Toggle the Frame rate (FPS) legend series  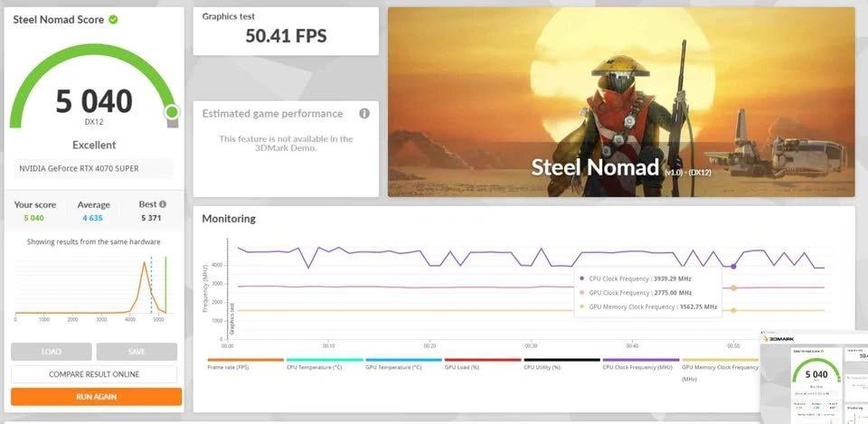245,363
